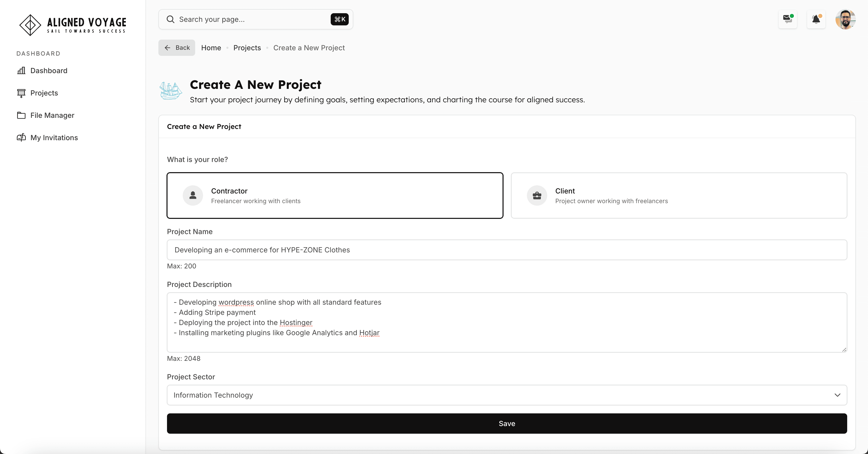
Task: Follow the Projects breadcrumb link
Action: [247, 48]
